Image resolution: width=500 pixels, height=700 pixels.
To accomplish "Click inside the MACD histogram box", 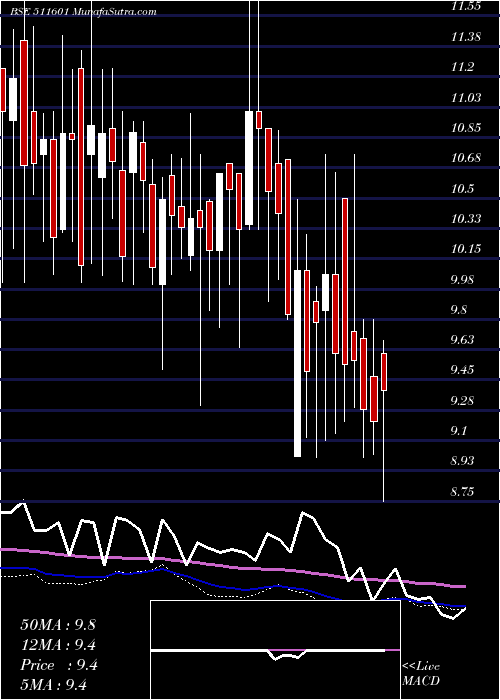I will click(275, 650).
